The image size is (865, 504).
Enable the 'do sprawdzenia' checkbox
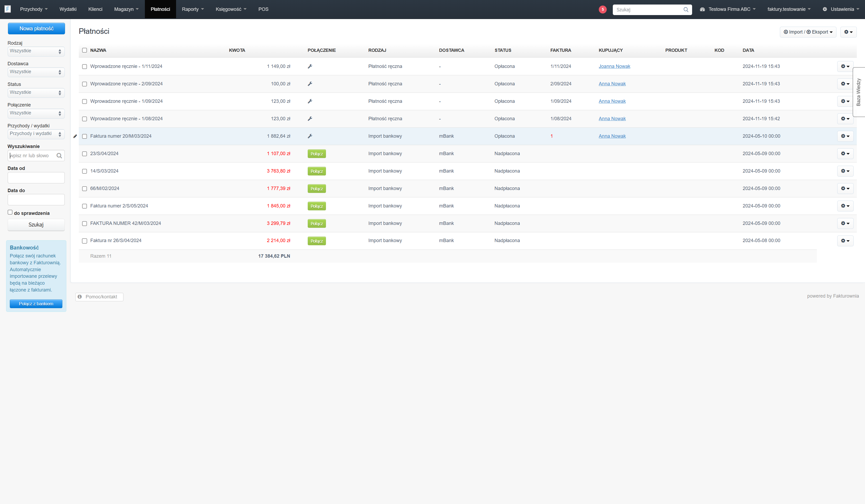pyautogui.click(x=10, y=212)
